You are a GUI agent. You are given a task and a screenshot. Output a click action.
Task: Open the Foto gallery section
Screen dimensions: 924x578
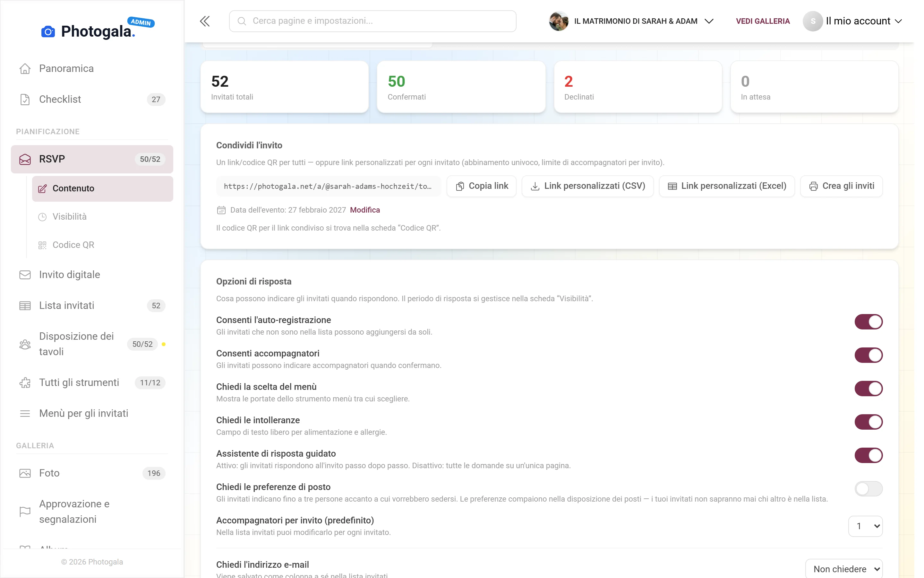pos(92,473)
